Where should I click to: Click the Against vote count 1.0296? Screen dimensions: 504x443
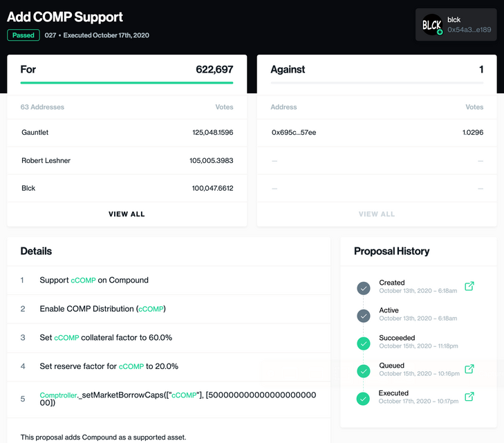(x=473, y=133)
